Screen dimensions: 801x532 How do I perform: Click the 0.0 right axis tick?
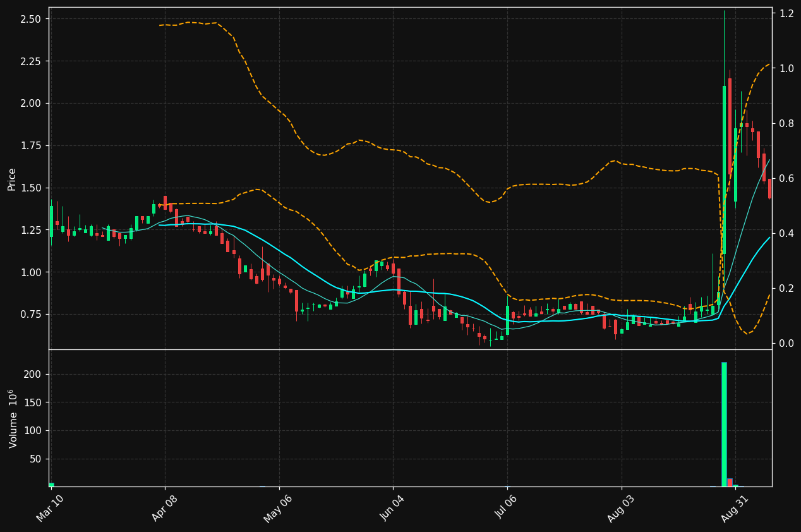pos(786,343)
